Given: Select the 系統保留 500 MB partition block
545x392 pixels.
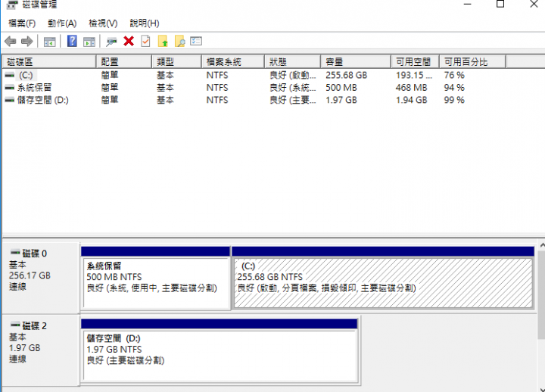Looking at the screenshot, I should pos(155,278).
